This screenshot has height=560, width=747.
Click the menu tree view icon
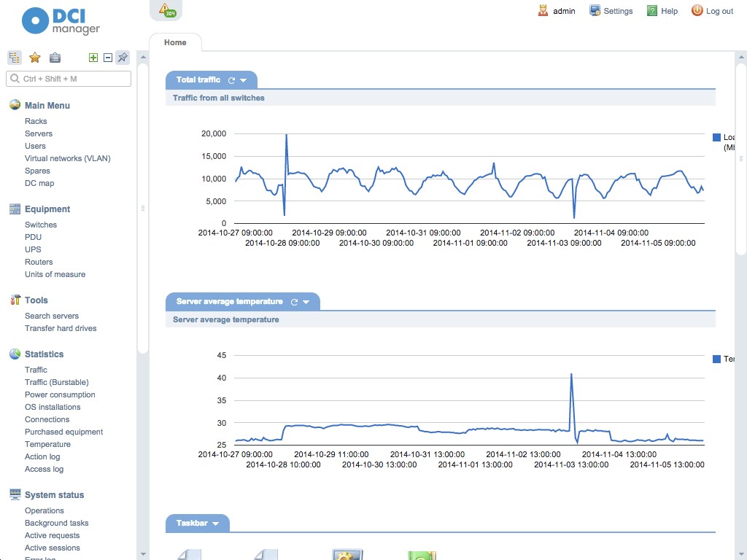[14, 57]
